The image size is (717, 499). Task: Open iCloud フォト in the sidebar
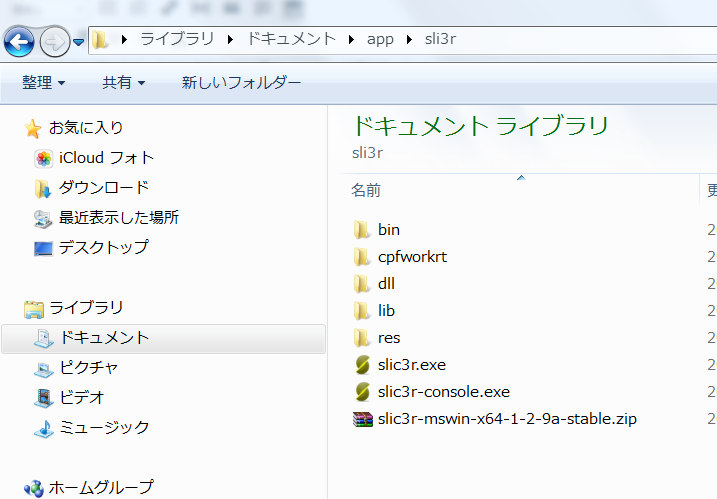pyautogui.click(x=106, y=158)
